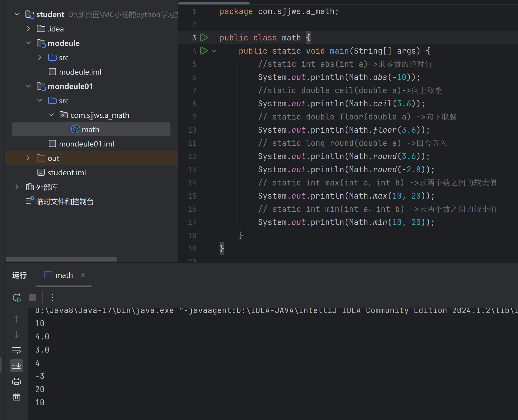Toggle scroll to end of console
The image size is (518, 420).
pyautogui.click(x=16, y=366)
